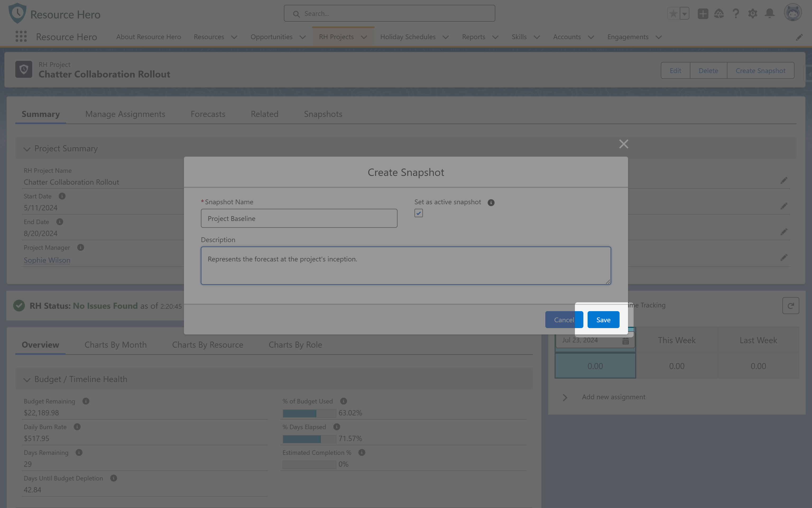
Task: Switch to Charts By Role tab
Action: point(295,345)
